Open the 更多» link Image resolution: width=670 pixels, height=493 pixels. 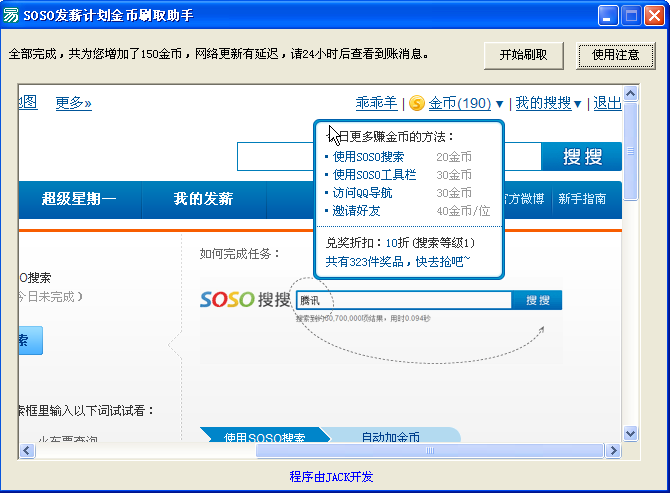[x=73, y=103]
